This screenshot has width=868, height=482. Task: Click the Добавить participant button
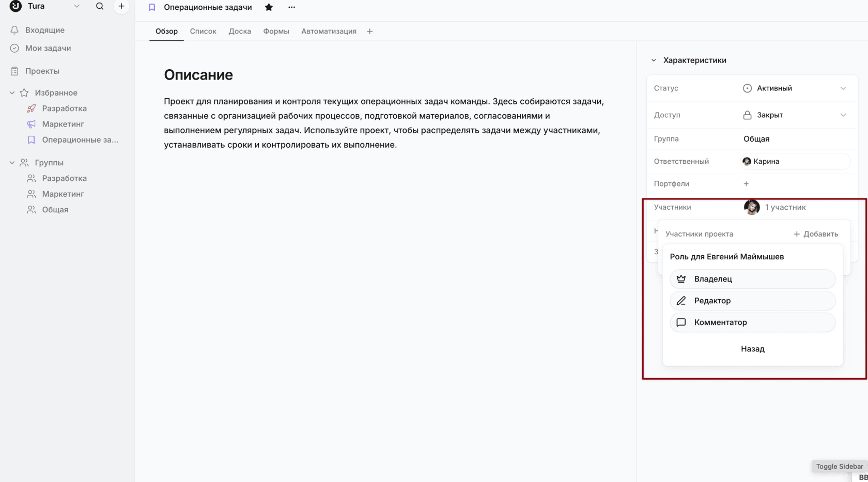[816, 234]
